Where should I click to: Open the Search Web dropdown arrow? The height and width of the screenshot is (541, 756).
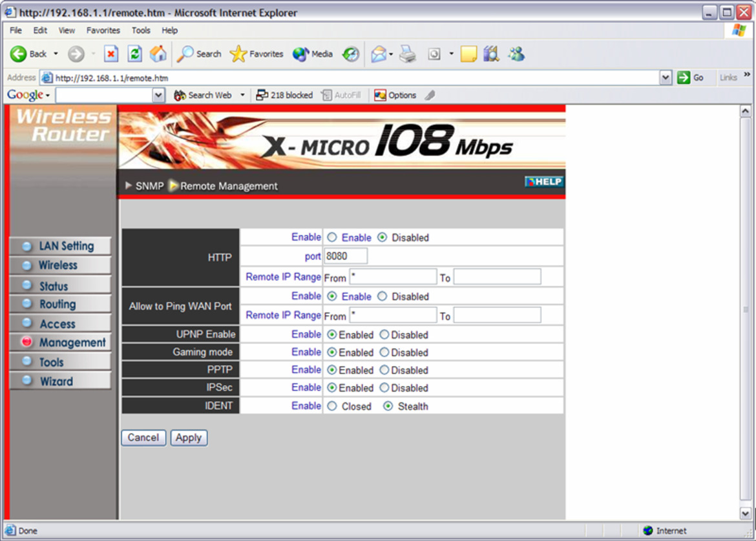coord(242,96)
